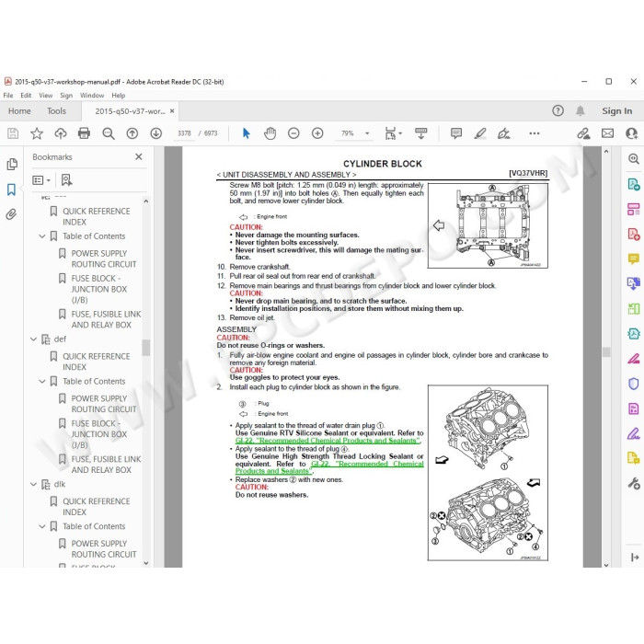Open the right-pane search tool

(634, 159)
